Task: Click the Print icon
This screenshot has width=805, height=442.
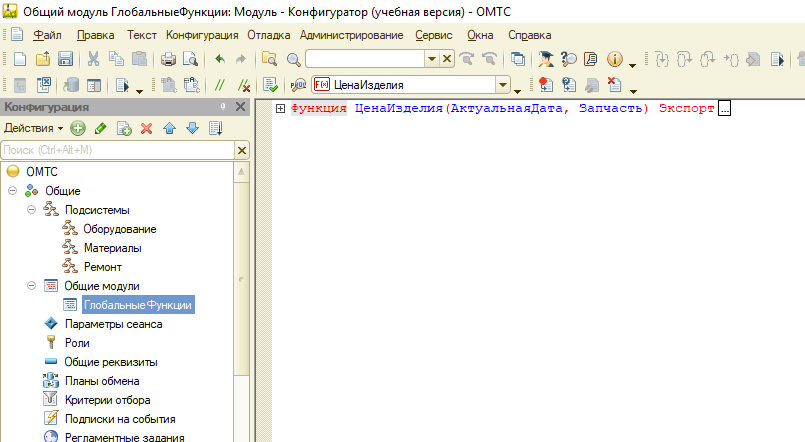Action: coord(168,60)
